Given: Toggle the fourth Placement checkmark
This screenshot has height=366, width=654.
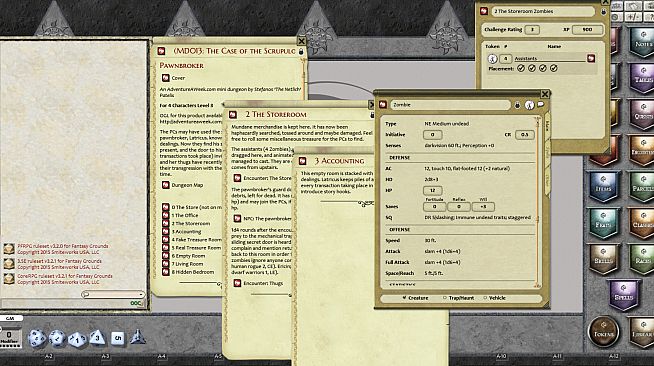Looking at the screenshot, I should [x=553, y=68].
